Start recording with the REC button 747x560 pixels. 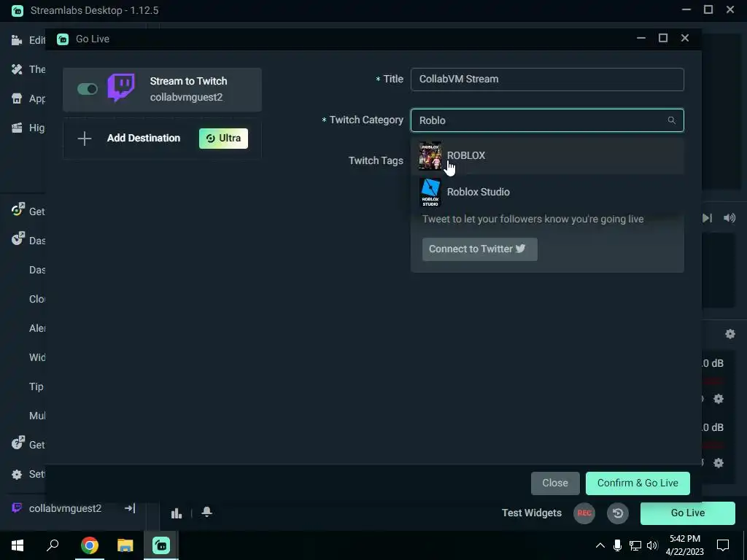pyautogui.click(x=584, y=513)
